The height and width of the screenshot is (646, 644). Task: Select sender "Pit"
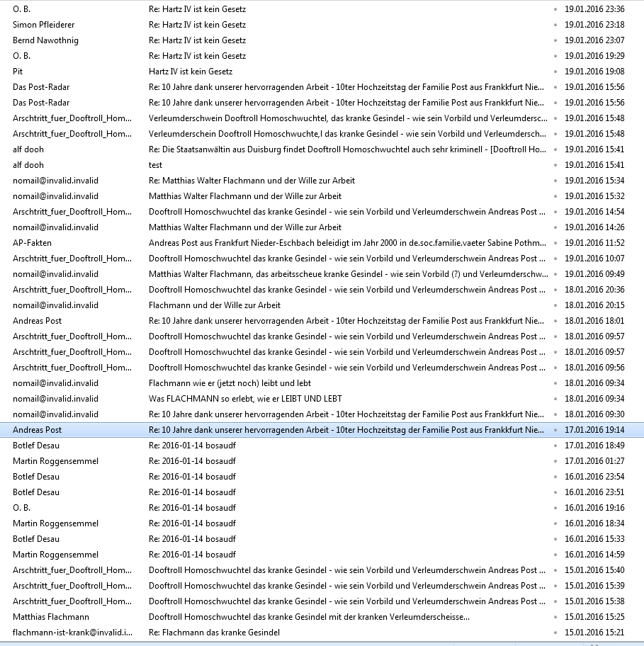18,72
